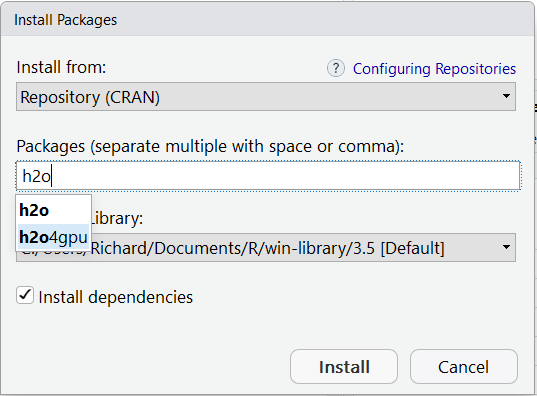Choose h2o4gpu from the autocomplete list
The height and width of the screenshot is (396, 537).
tap(53, 237)
